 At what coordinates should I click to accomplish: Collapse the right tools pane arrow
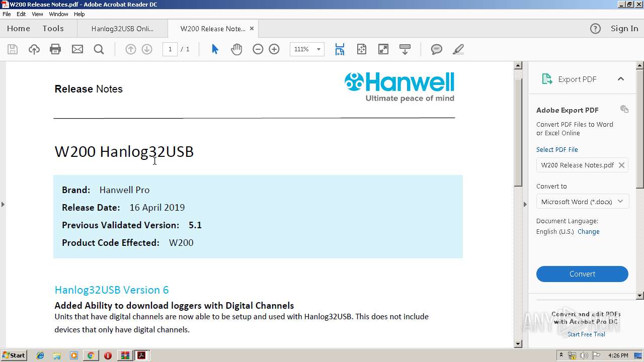point(525,204)
